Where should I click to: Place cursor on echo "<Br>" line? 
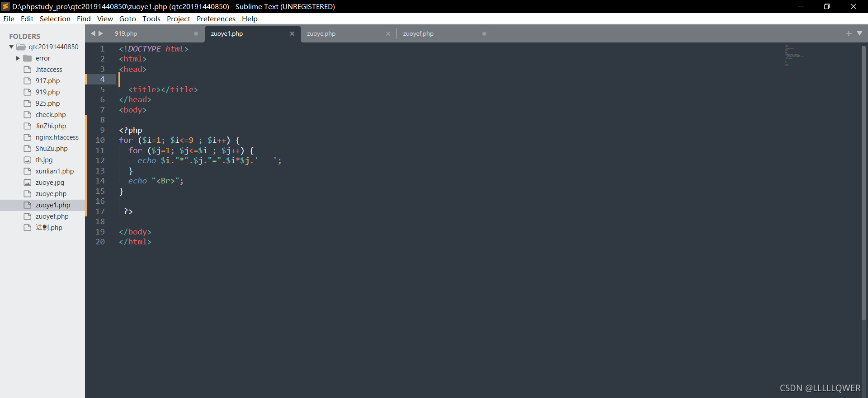tap(156, 181)
